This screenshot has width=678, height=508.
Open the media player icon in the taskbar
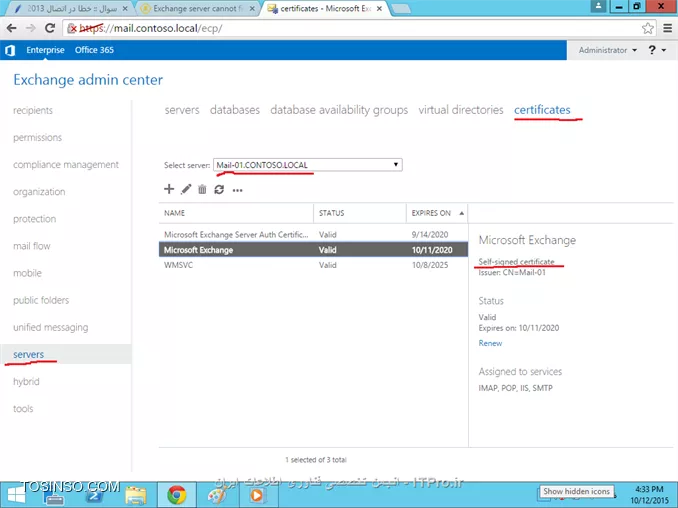257,495
